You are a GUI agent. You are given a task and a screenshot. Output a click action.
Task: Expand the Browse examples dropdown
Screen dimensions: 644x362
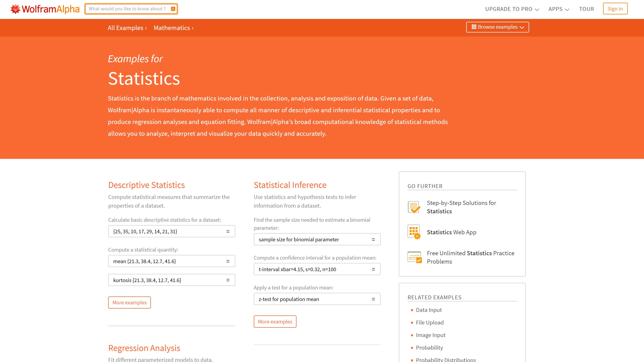click(497, 27)
